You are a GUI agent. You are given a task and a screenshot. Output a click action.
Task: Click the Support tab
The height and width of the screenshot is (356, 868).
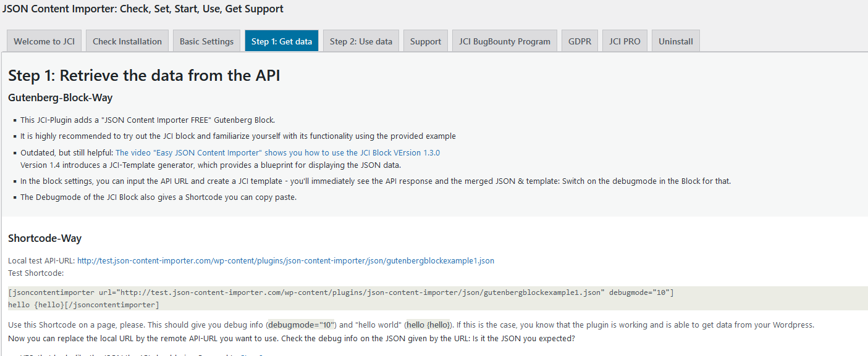click(x=426, y=41)
